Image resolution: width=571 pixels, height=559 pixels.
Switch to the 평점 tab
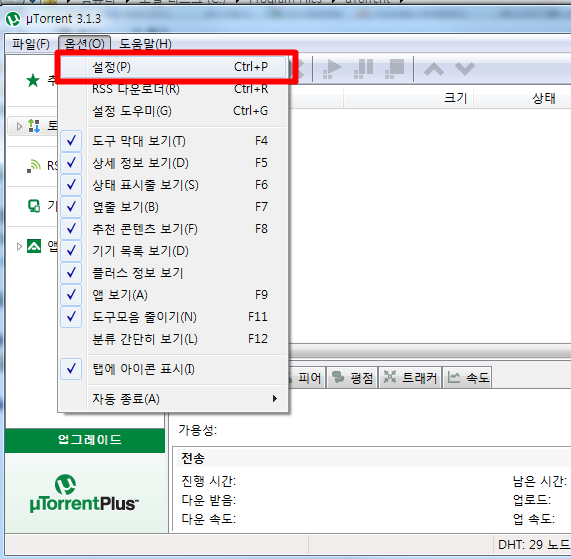[352, 378]
